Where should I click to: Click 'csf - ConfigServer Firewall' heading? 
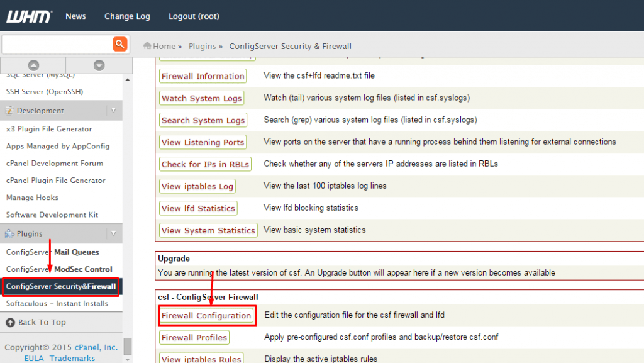pyautogui.click(x=208, y=298)
